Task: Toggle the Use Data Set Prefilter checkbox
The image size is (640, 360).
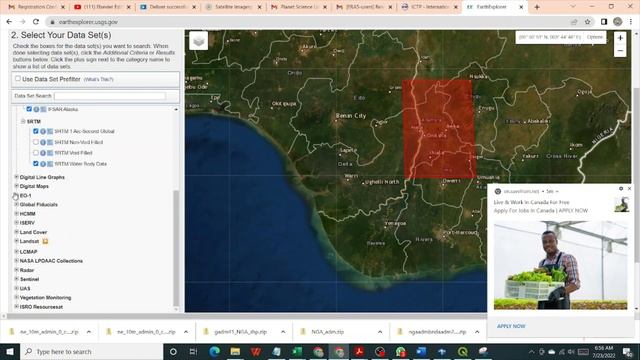Action: (18, 78)
